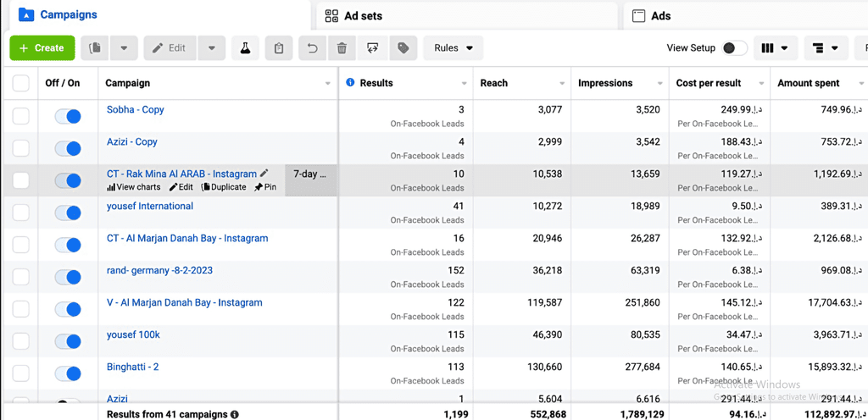Click the pencil icon beside CT - Rak Mina campaign name

(x=264, y=174)
